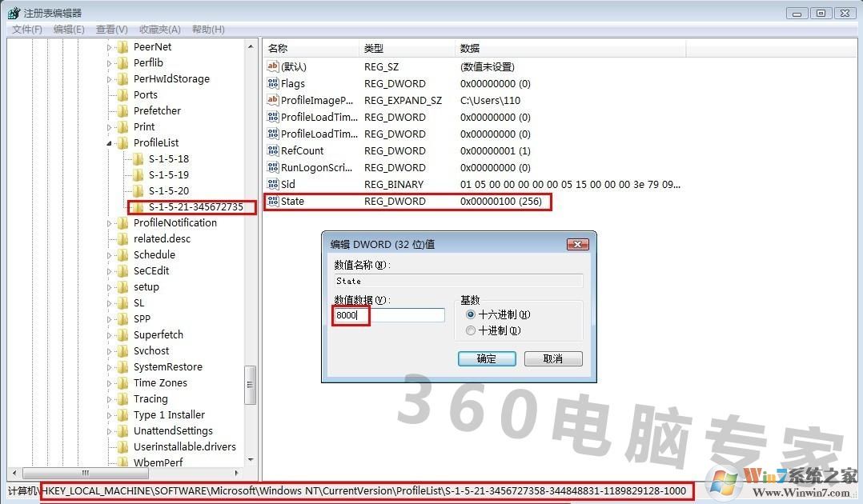Click the S-1-5-20 folder icon
The height and width of the screenshot is (504, 863).
tap(138, 191)
